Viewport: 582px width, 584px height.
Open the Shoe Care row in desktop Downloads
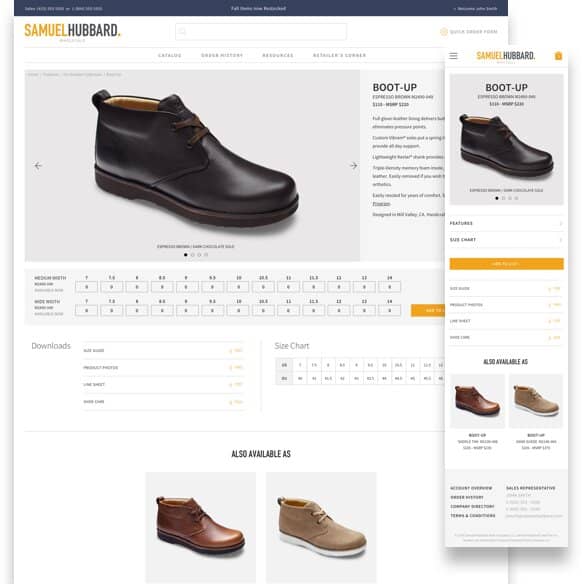(x=163, y=402)
